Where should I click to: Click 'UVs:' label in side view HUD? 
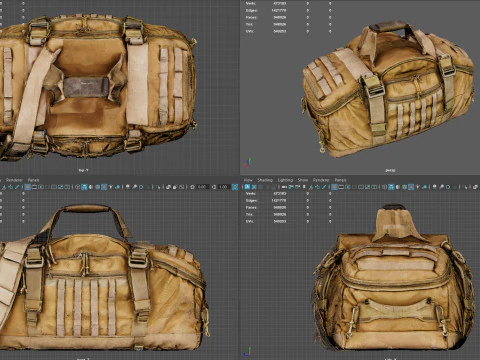coord(250,221)
